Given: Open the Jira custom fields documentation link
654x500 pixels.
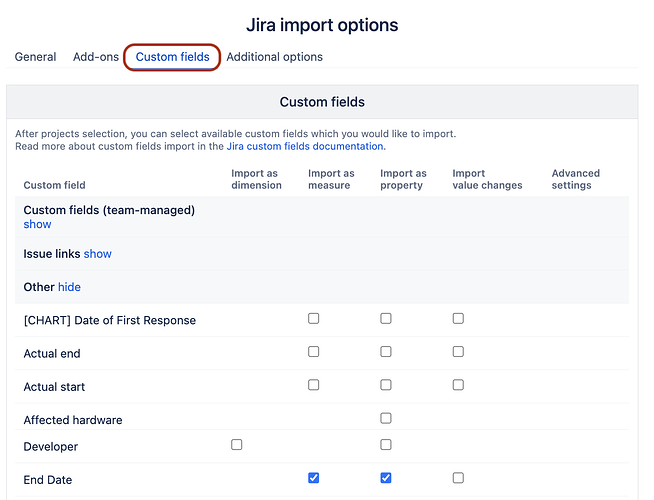Looking at the screenshot, I should point(306,146).
